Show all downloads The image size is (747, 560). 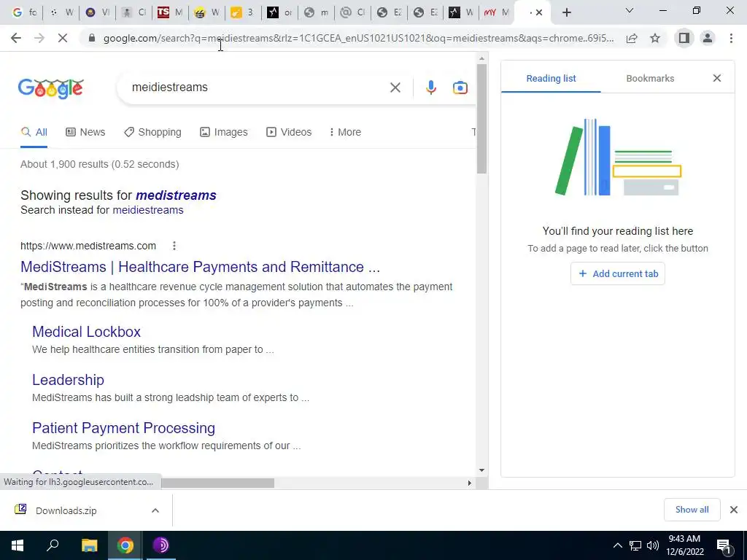pyautogui.click(x=692, y=510)
